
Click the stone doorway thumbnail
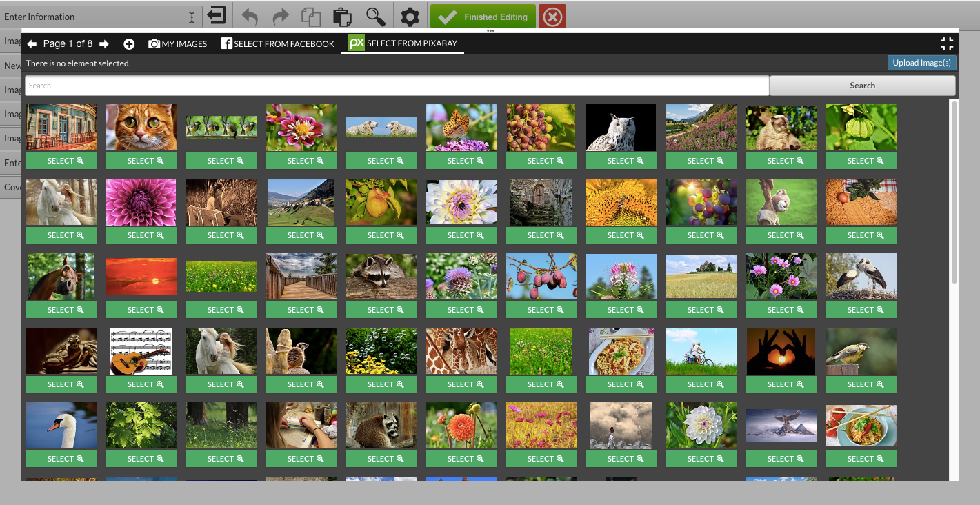[541, 202]
